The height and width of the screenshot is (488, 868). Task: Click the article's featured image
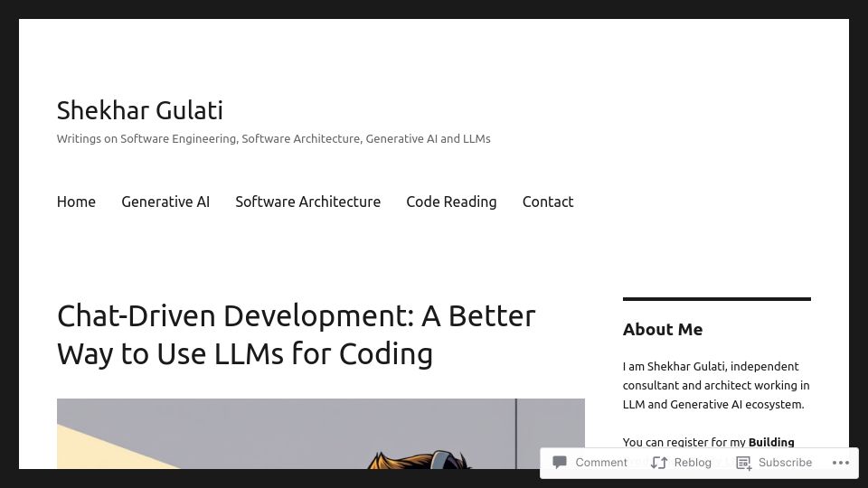(x=320, y=434)
